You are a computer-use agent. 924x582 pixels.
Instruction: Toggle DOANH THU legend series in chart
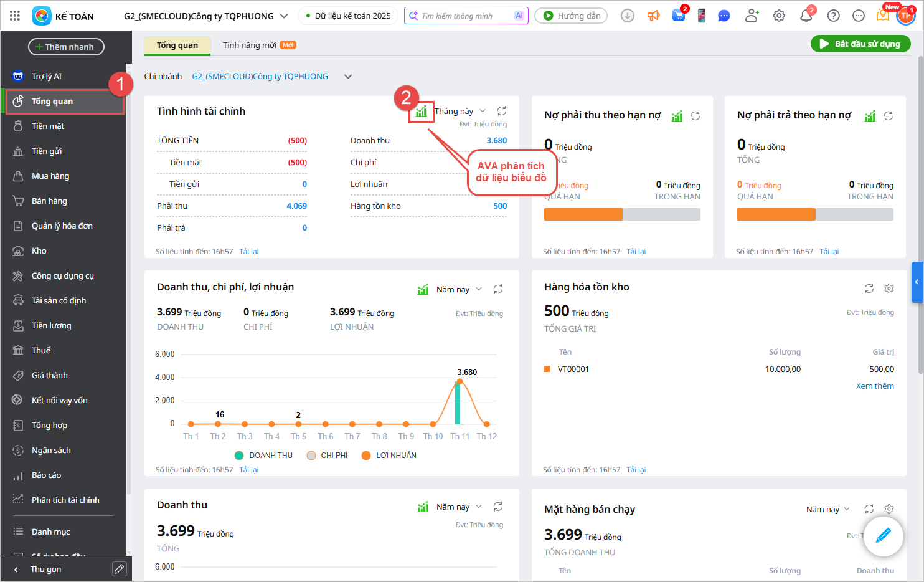point(263,456)
